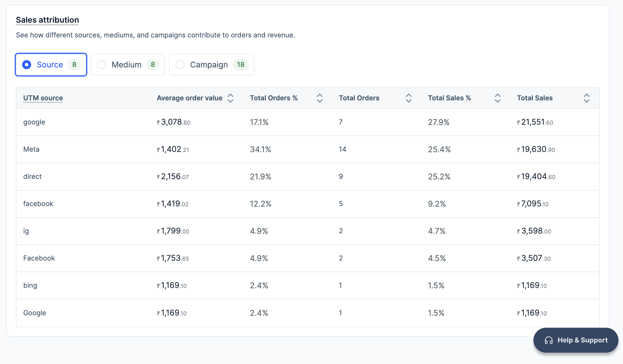This screenshot has height=364, width=623.
Task: Sort by the UTM source column header
Action: 43,98
